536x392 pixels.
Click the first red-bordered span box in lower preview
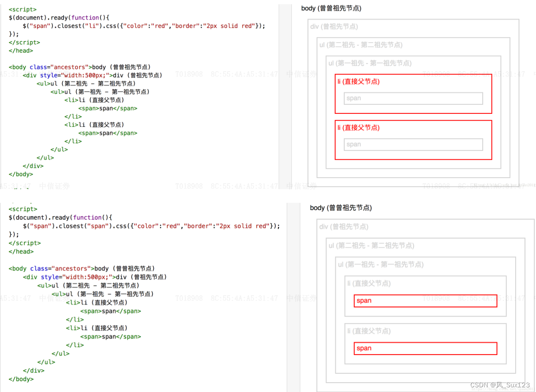point(425,301)
